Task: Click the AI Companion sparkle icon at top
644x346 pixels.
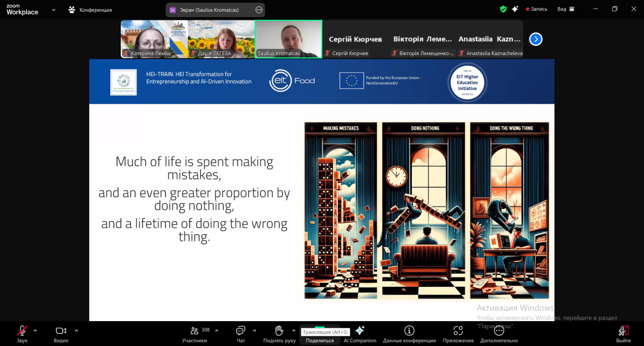Action: [515, 9]
